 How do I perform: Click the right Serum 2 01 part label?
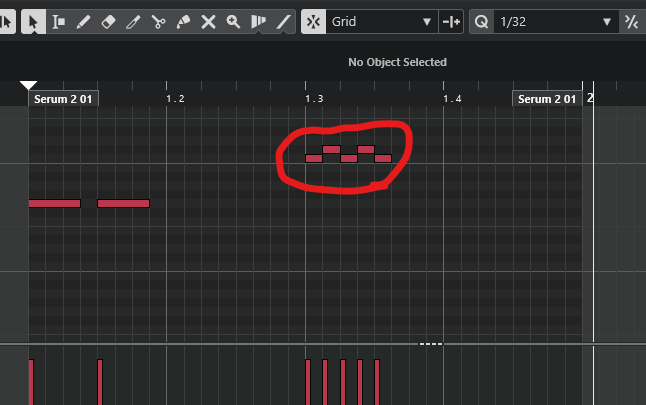click(x=547, y=99)
